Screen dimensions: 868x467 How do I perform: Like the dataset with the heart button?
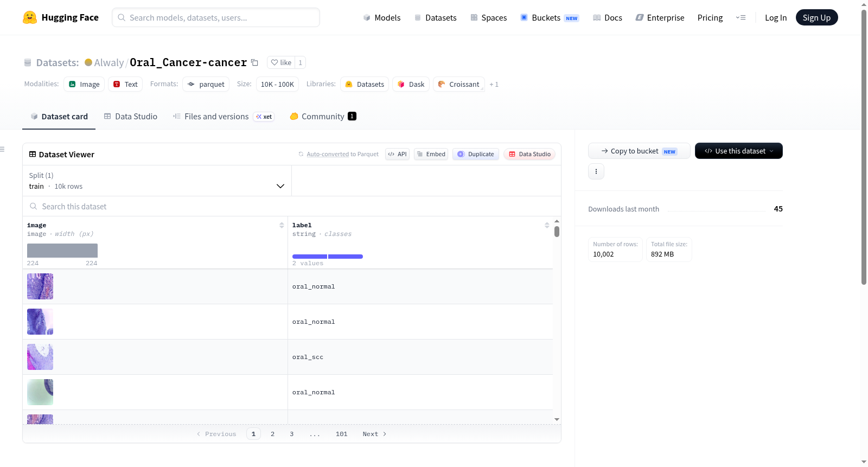[x=281, y=62]
